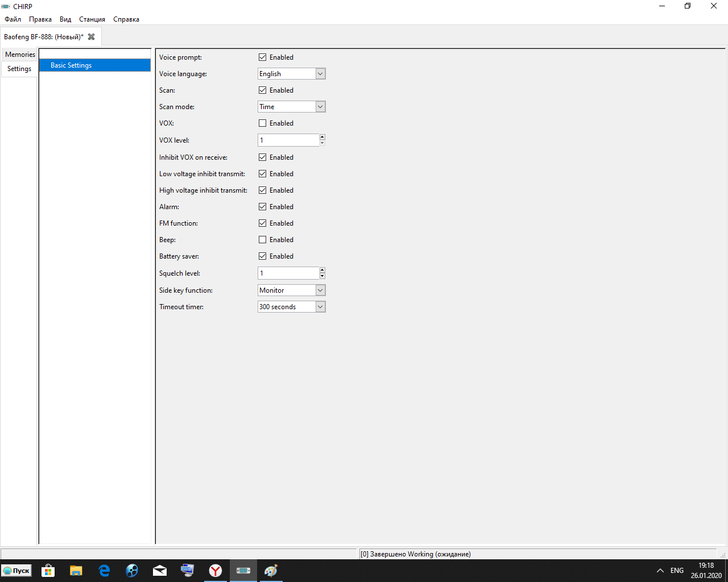This screenshot has height=582, width=728.
Task: Open Yandex browser from the taskbar
Action: [x=216, y=571]
